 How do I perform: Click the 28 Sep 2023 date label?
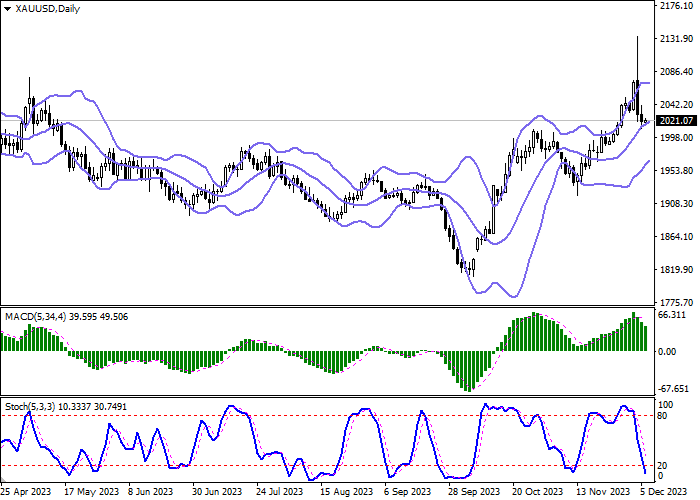point(475,492)
